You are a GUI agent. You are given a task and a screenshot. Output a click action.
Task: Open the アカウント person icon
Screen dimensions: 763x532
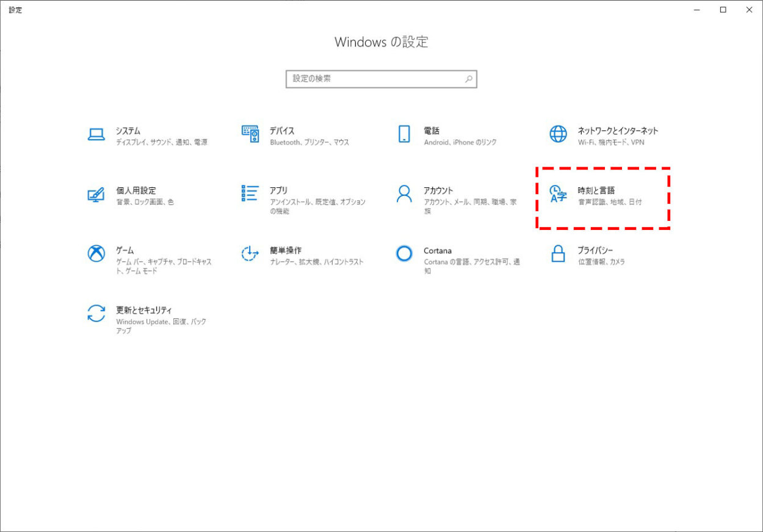click(x=404, y=194)
